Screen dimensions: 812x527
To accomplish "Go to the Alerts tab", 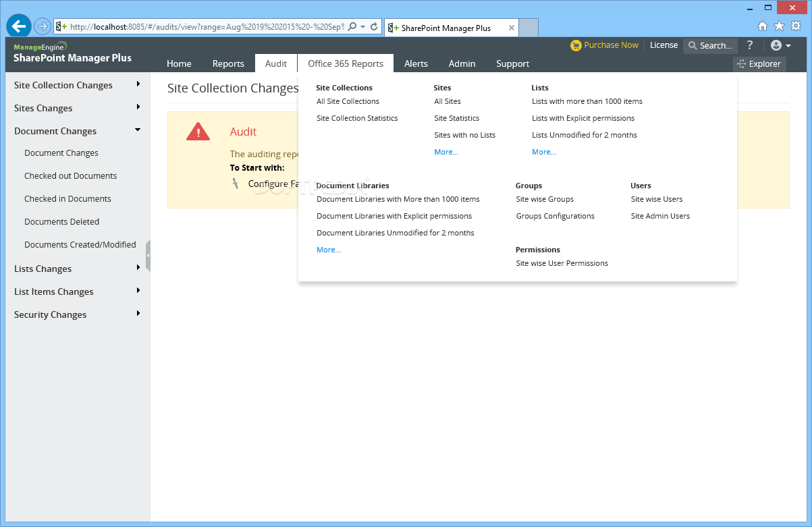I will [x=416, y=63].
